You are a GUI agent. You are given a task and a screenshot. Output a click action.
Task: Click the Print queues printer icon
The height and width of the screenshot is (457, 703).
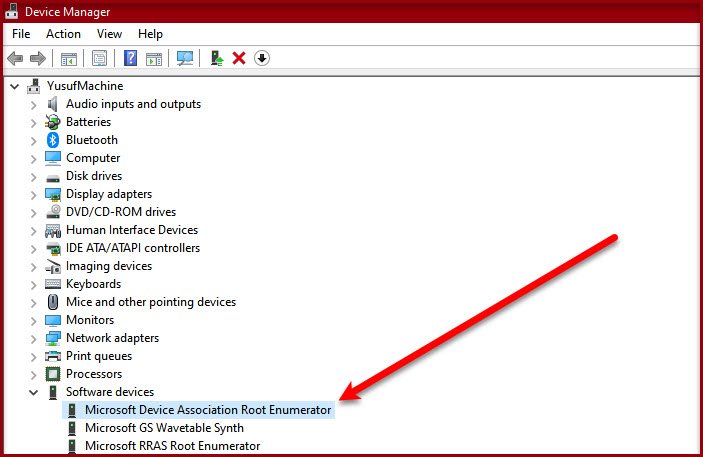click(53, 356)
